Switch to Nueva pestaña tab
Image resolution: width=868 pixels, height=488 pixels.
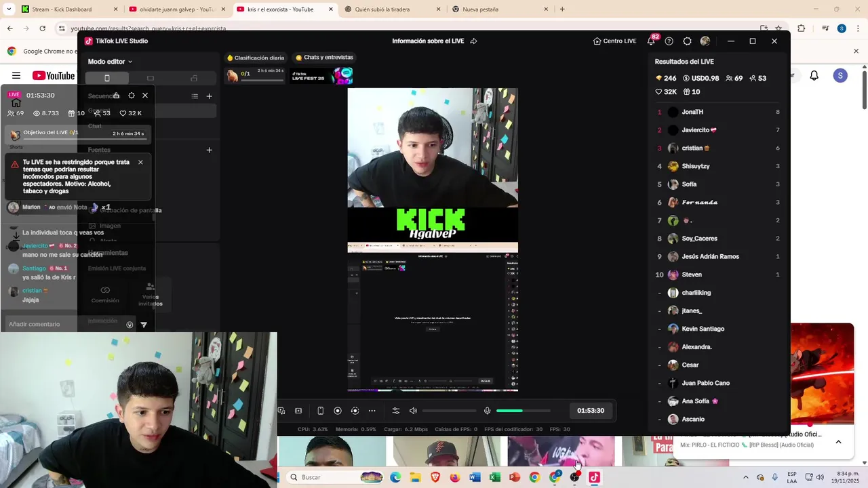pyautogui.click(x=500, y=9)
